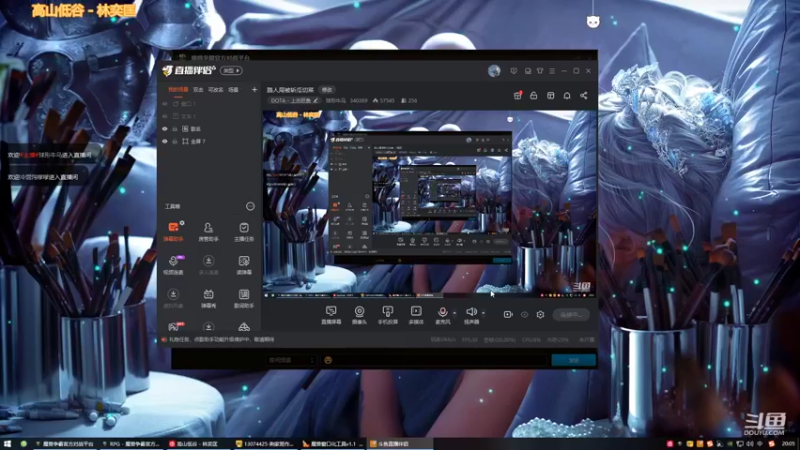
Task: Open the 房管助手 tool
Action: coord(208,231)
